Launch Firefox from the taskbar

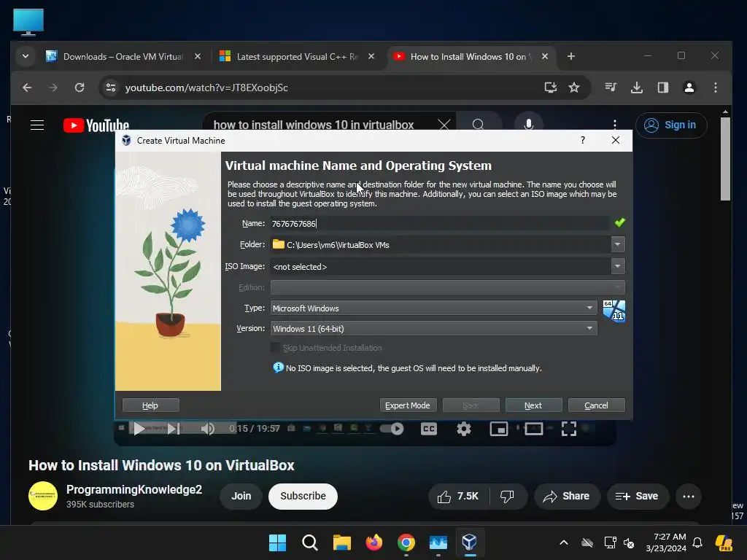[x=374, y=542]
